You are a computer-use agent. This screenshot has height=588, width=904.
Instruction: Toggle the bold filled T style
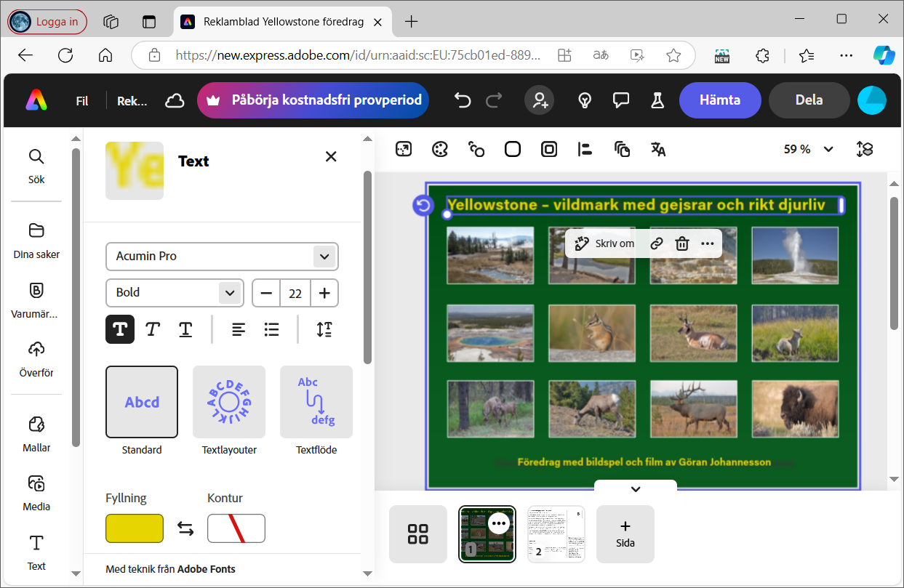click(120, 329)
